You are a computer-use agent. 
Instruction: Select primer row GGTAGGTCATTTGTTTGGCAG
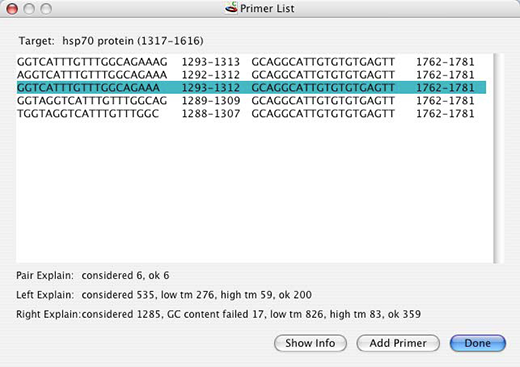point(251,101)
